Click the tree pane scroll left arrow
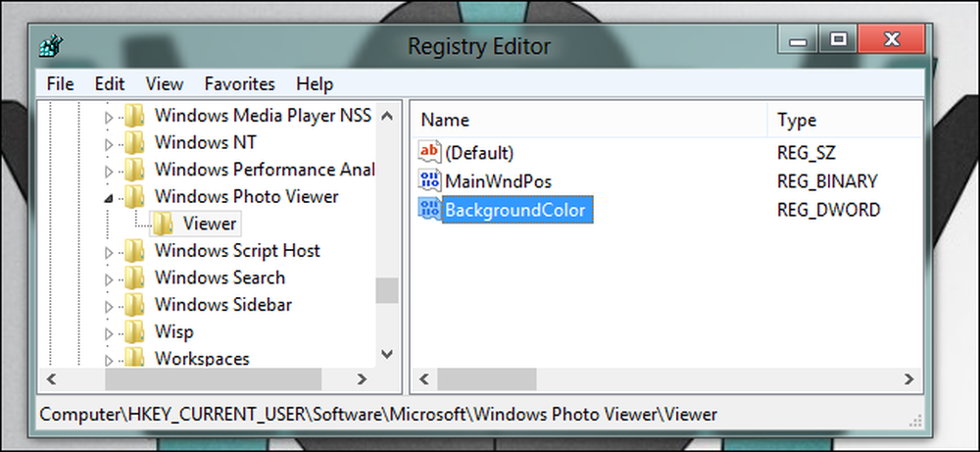Image resolution: width=980 pixels, height=452 pixels. tap(52, 378)
